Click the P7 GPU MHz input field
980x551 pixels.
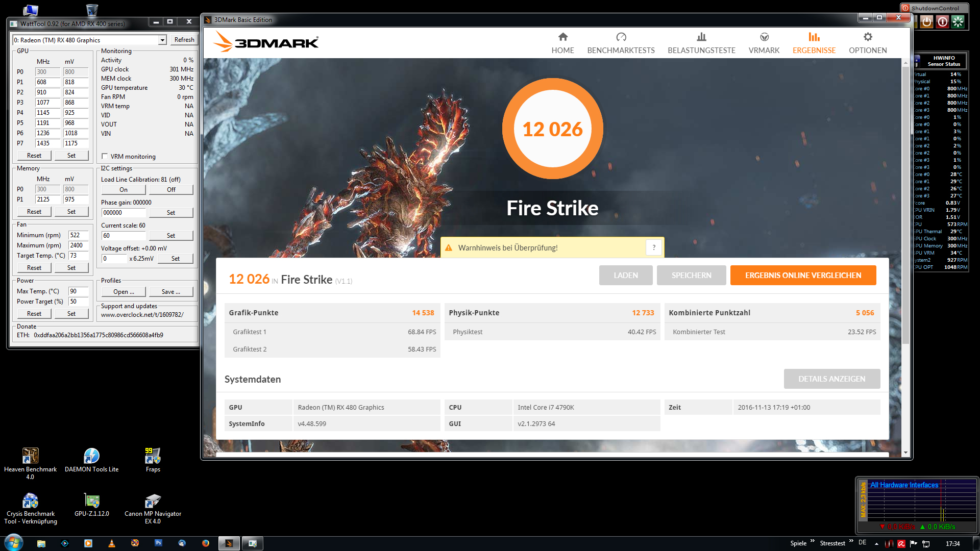coord(48,143)
